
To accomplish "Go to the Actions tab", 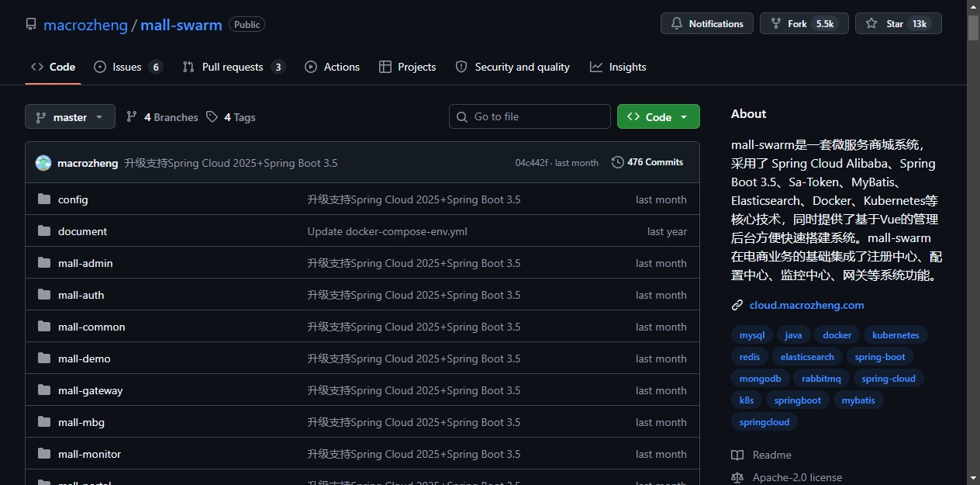I will tap(332, 68).
